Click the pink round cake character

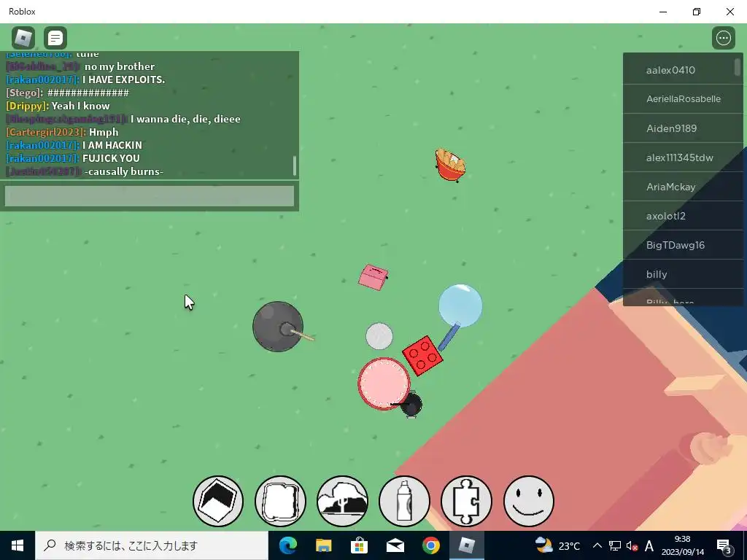[x=384, y=384]
